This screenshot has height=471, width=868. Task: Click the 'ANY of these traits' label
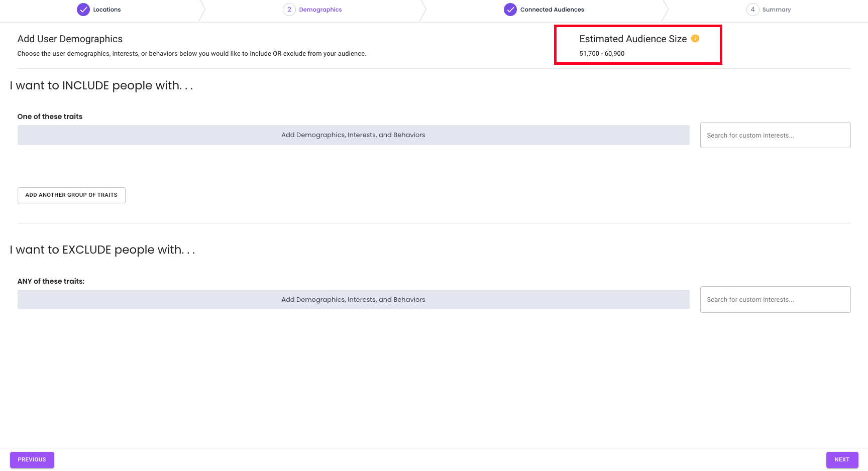point(51,281)
